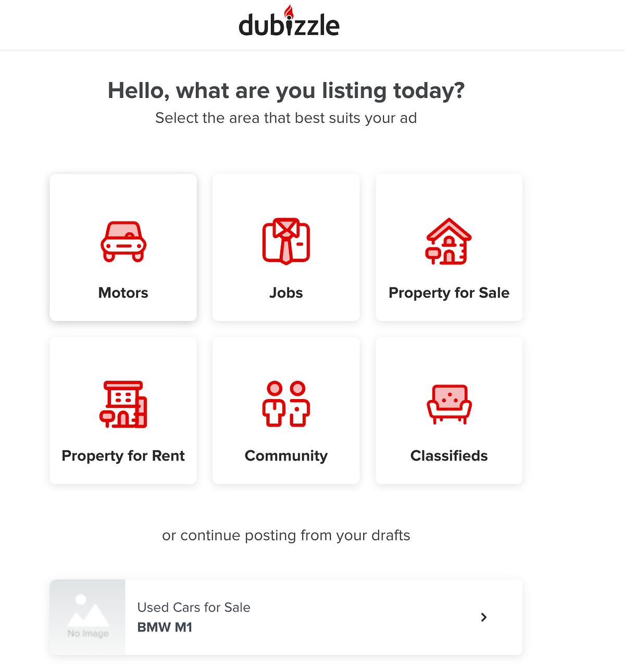625x672 pixels.
Task: Open the Property for Sale label
Action: click(x=449, y=293)
